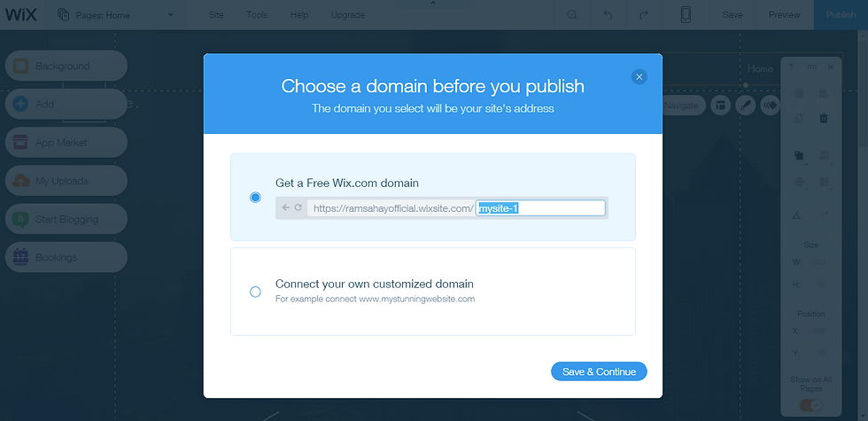Click the copy icon in toolbar

pos(798,94)
